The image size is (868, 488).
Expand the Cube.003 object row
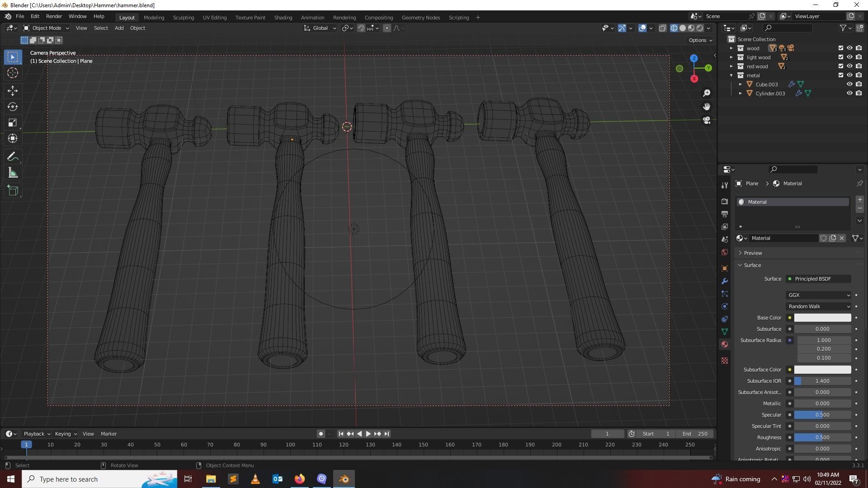[741, 84]
